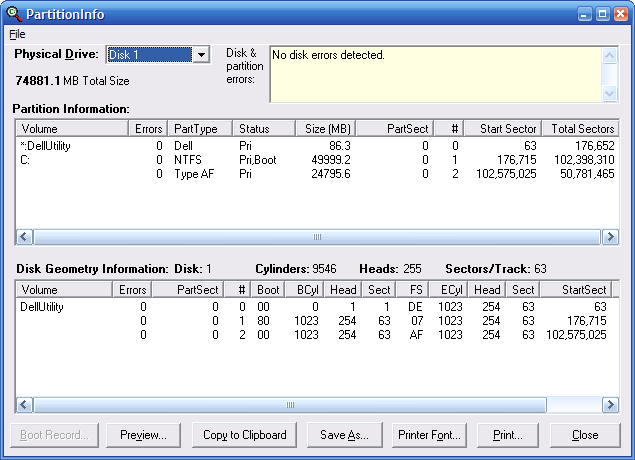Copy partition info to clipboard
Screen dimensions: 635x460
click(x=245, y=435)
